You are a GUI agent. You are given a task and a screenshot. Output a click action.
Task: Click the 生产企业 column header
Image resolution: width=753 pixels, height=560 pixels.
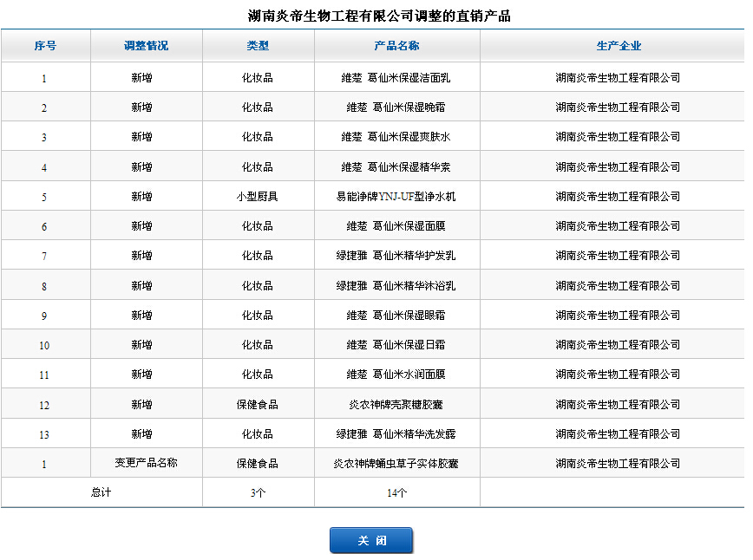tap(619, 46)
